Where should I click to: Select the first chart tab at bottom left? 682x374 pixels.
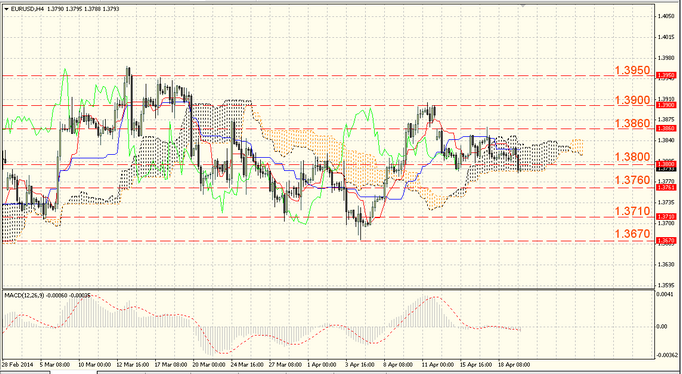coord(25,372)
